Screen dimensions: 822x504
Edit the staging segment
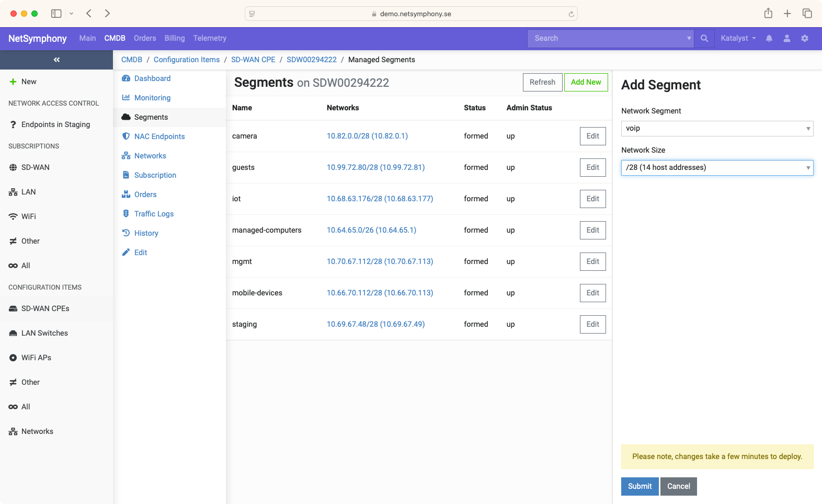point(592,324)
